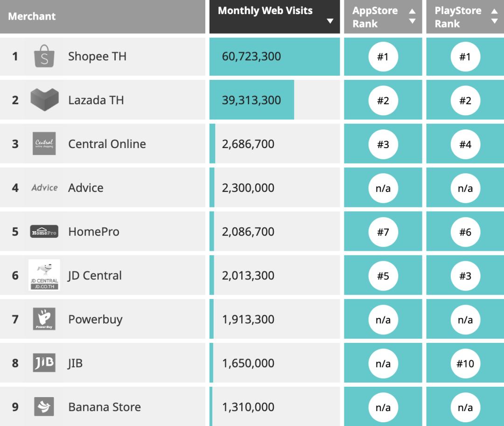Click the Advice brand logo
This screenshot has height=426, width=504.
[x=44, y=188]
